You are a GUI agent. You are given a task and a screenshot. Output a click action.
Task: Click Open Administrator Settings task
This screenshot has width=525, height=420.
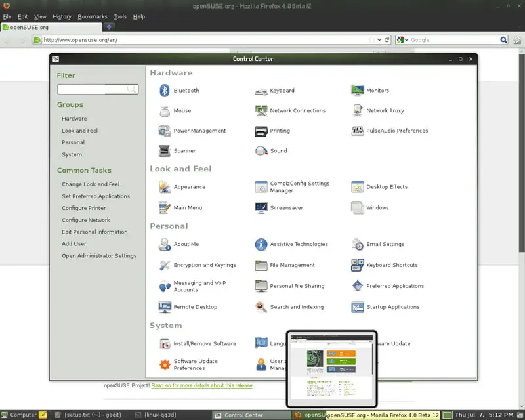click(x=99, y=255)
